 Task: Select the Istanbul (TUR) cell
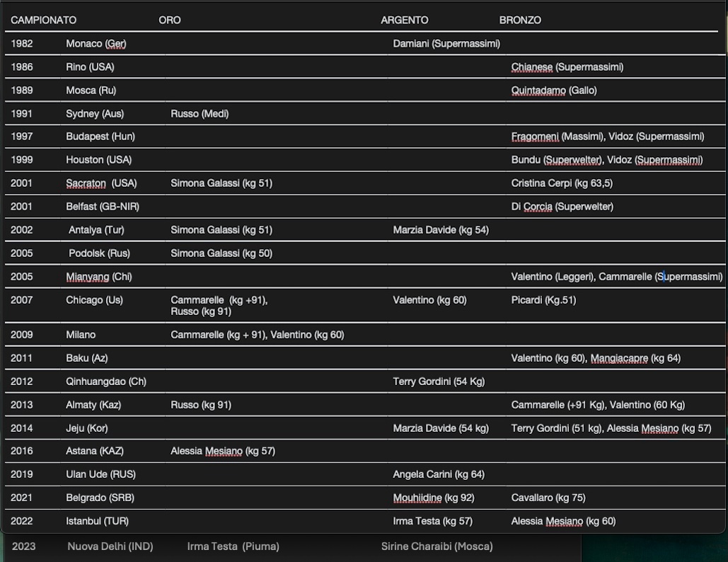point(97,521)
